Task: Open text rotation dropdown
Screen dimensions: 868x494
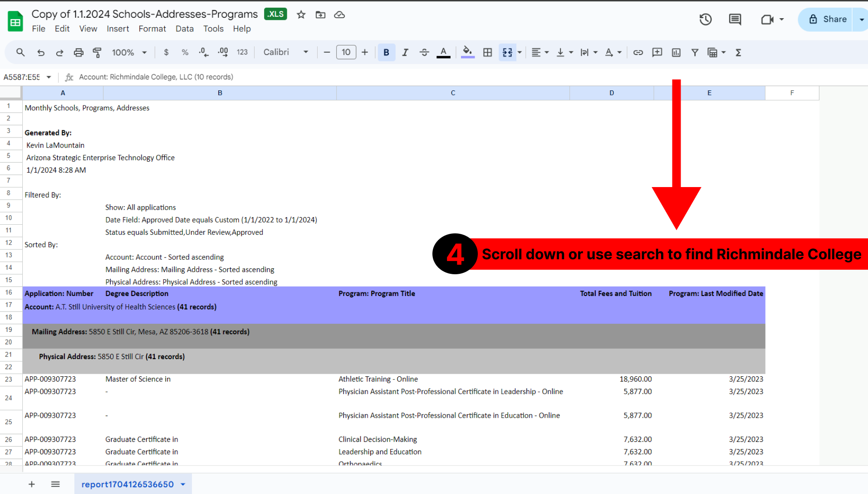Action: point(613,52)
